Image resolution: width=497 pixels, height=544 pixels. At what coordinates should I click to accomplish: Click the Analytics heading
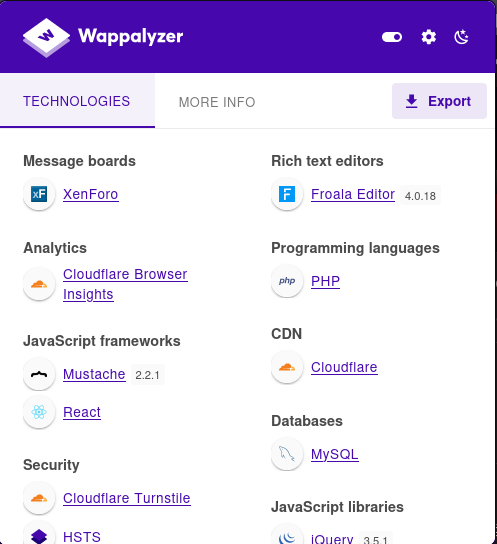click(55, 248)
